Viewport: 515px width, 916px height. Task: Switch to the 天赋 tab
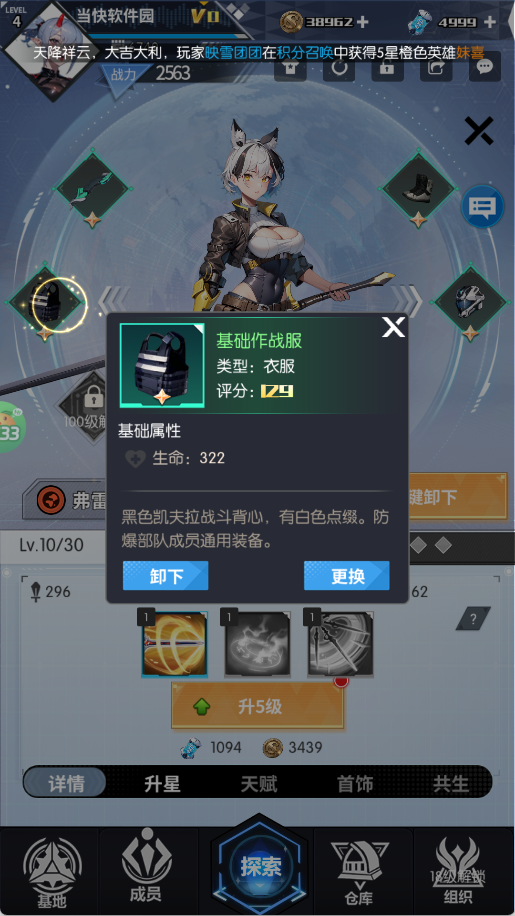(259, 783)
